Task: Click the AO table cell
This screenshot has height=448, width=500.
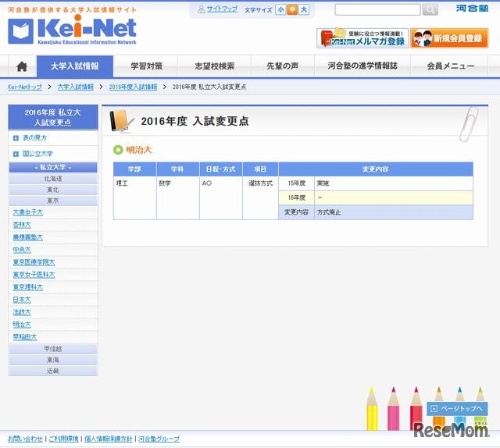Action: pos(221,197)
